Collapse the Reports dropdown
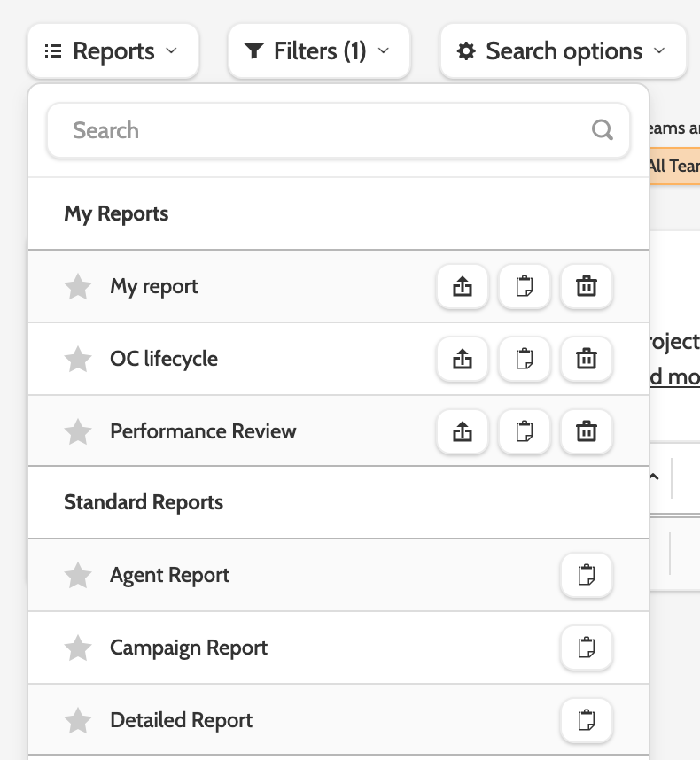700x760 pixels. coord(113,51)
